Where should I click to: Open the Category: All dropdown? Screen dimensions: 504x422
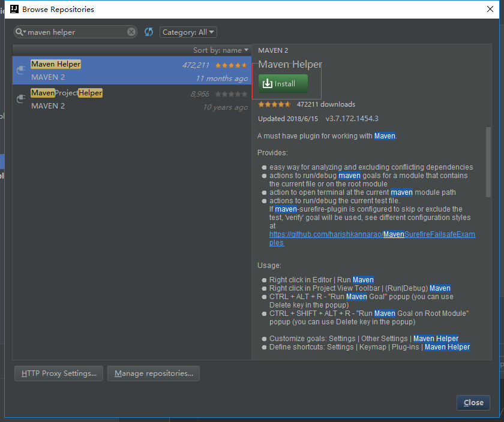188,32
